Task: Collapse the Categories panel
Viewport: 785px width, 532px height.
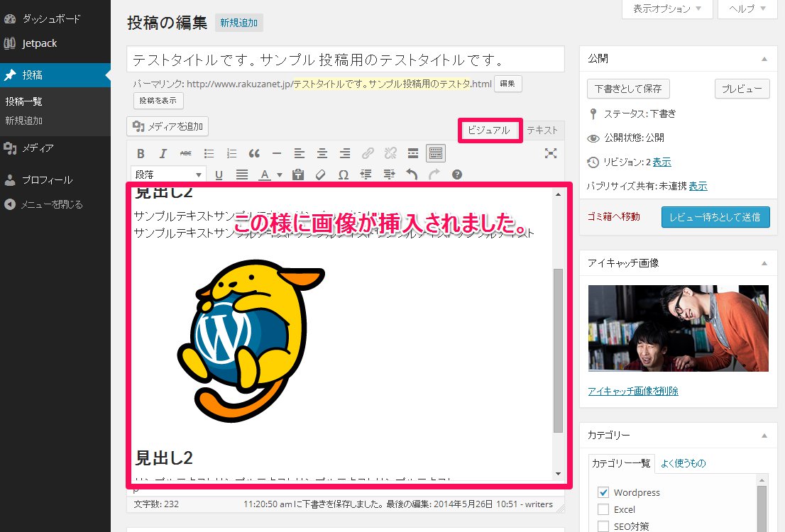Action: (x=764, y=436)
